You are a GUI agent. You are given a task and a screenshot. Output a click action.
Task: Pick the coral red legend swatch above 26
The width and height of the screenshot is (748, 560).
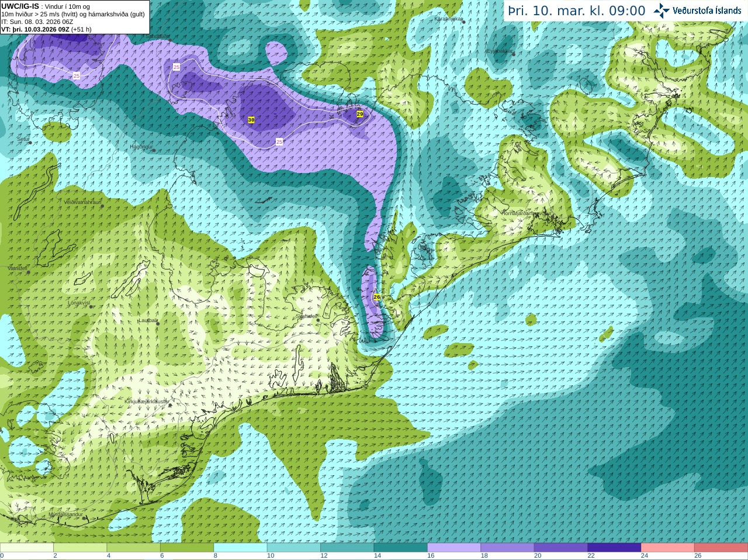tap(721, 548)
